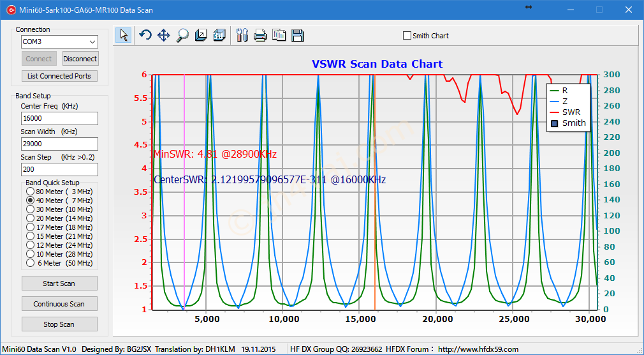
Task: Click the Mini60 Data Scan V1.0 status text
Action: click(x=39, y=349)
